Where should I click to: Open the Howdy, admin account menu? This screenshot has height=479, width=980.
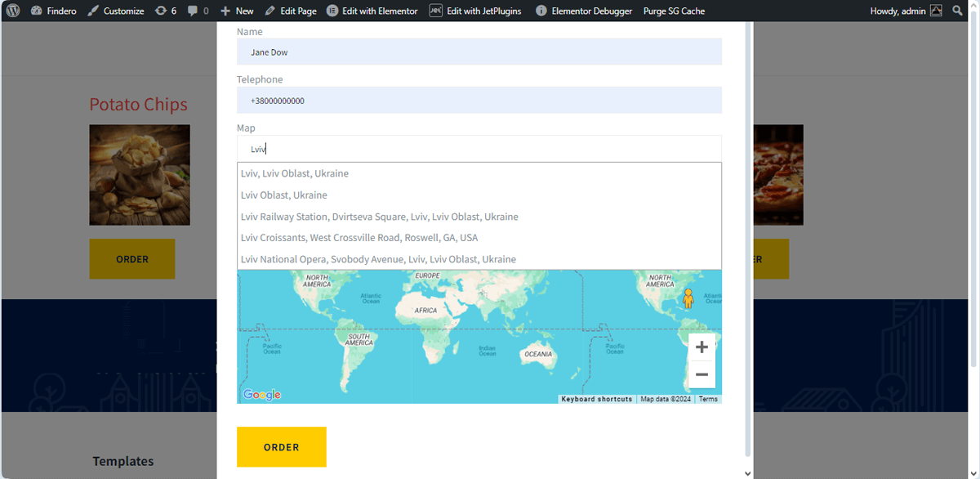(898, 11)
